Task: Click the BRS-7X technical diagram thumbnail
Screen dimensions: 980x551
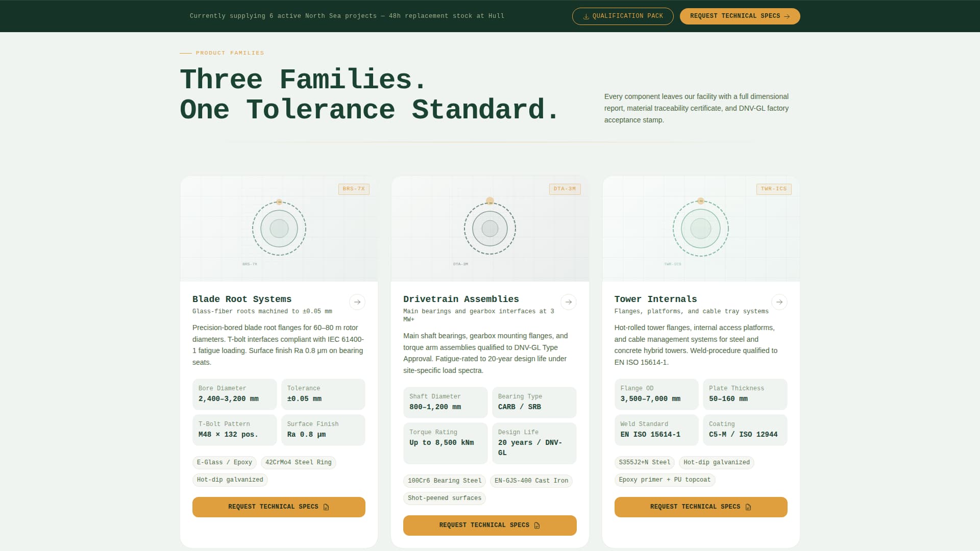Action: click(279, 228)
